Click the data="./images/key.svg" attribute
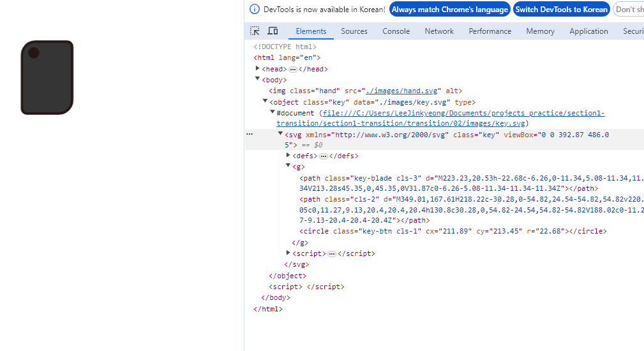The height and width of the screenshot is (351, 644). tap(401, 102)
